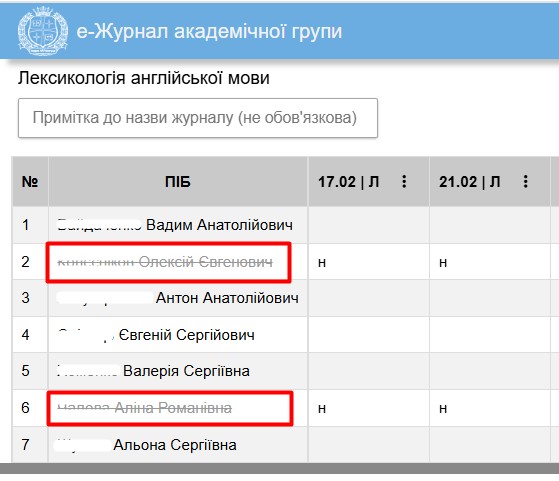Viewport: 559px width, 481px height.
Task: Select the 17.02 absence mark for Аліна Романівна
Action: 322,409
